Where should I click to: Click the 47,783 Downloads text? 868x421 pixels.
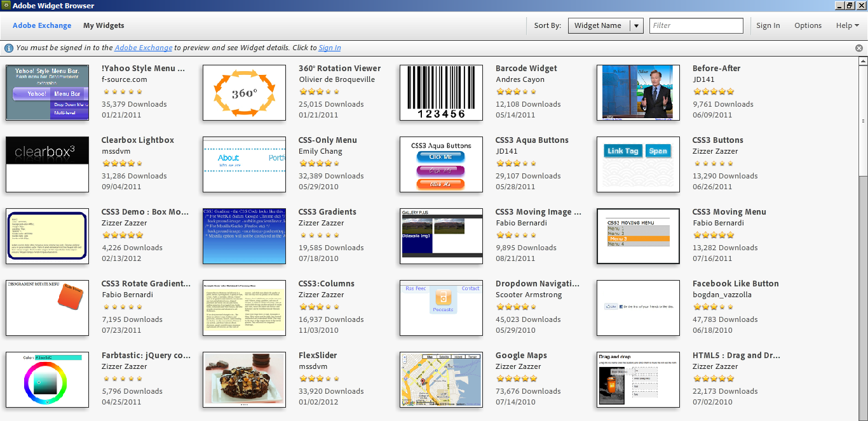[725, 320]
